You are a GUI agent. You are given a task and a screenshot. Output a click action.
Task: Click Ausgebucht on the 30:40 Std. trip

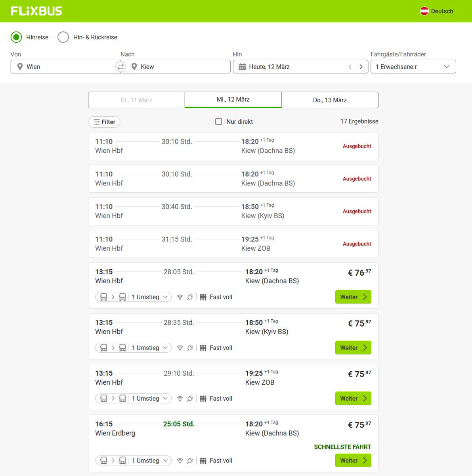click(x=357, y=211)
